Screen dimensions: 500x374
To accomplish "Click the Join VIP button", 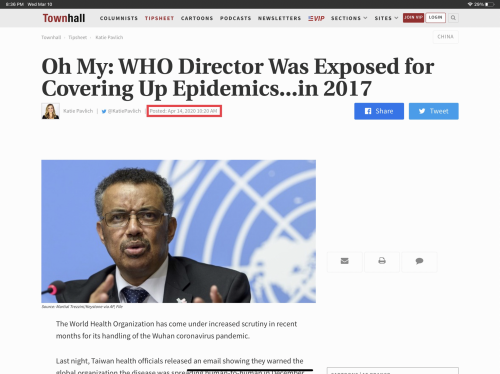I will click(x=413, y=18).
